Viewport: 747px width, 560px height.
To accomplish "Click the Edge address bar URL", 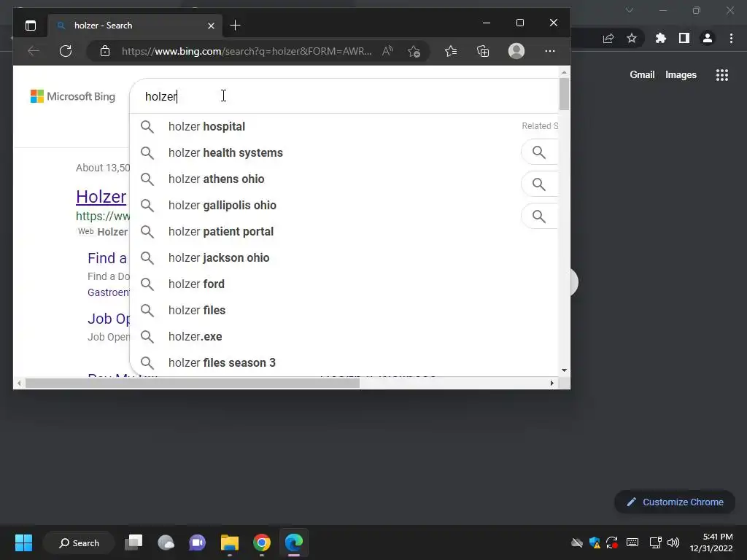I will click(247, 51).
